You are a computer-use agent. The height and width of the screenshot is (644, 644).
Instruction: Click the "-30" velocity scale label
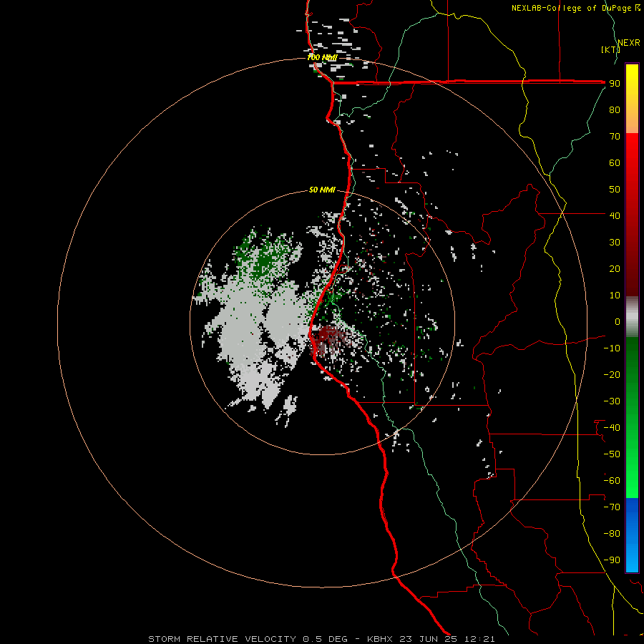pyautogui.click(x=612, y=401)
